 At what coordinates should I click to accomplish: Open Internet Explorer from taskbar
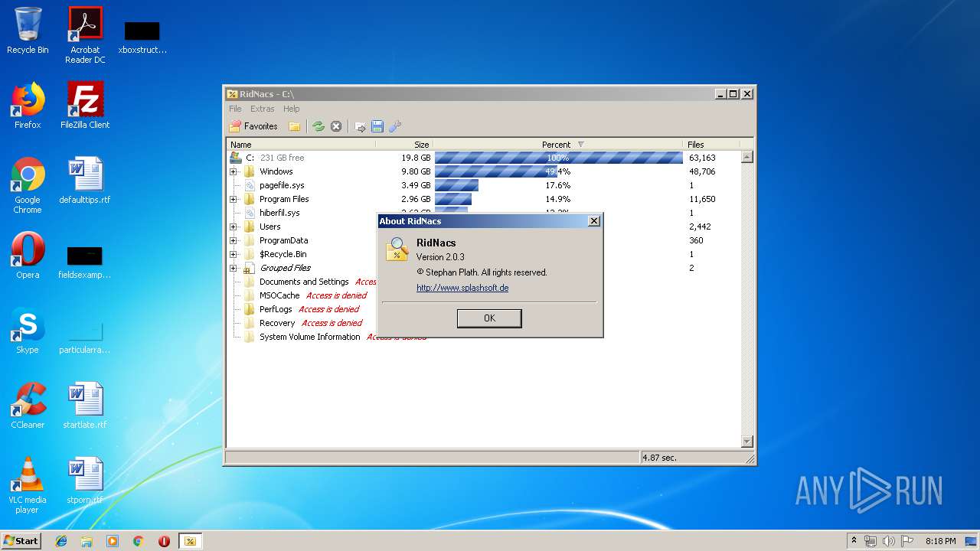click(61, 541)
